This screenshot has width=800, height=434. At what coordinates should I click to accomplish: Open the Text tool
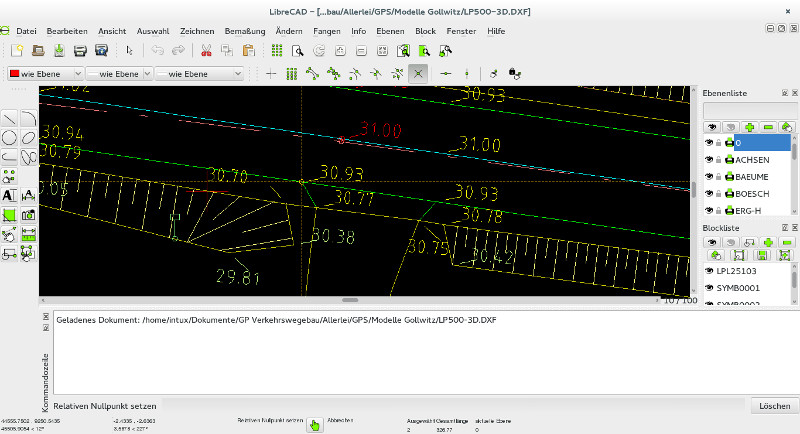9,195
